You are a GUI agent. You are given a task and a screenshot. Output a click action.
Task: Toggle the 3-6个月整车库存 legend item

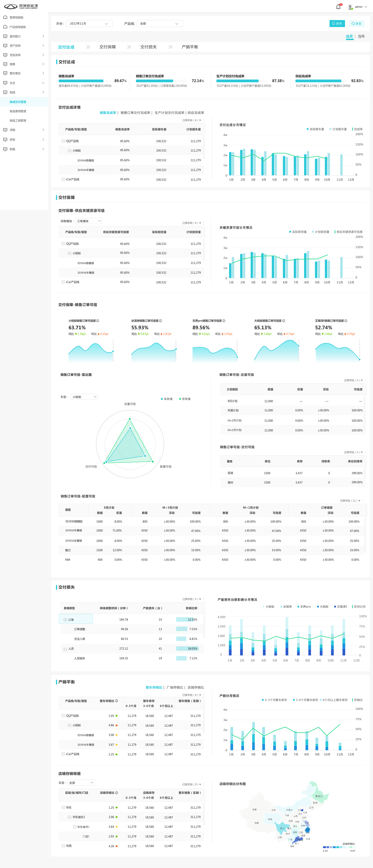pyautogui.click(x=305, y=700)
